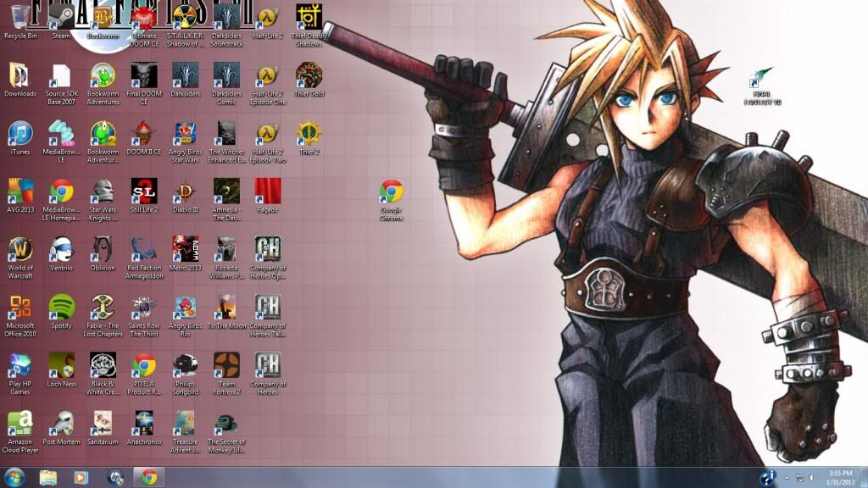Click the standalone Google Chrome desktop shortcut
868x488 pixels.
(x=391, y=192)
